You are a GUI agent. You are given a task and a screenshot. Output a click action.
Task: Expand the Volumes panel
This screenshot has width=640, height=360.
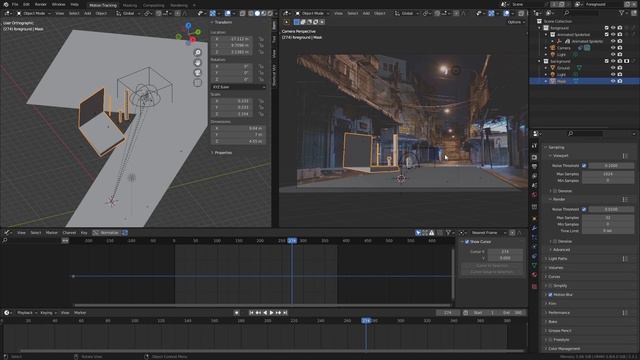[555, 268]
